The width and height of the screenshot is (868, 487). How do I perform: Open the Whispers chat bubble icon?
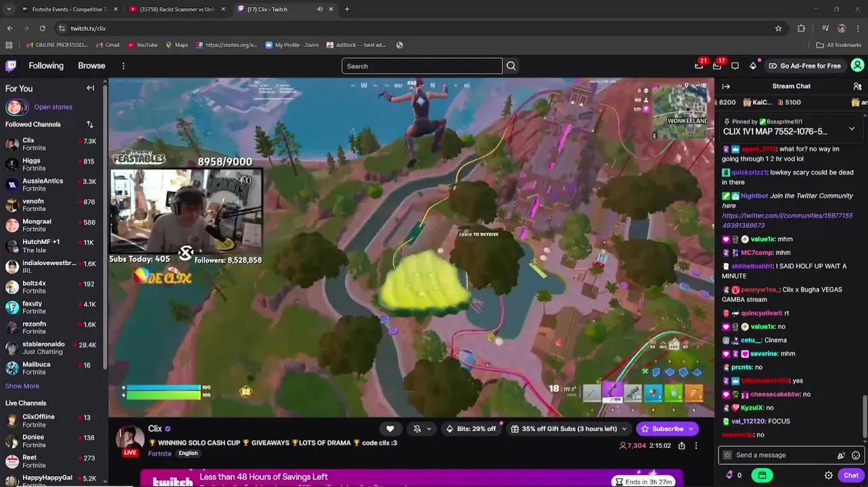coord(735,66)
